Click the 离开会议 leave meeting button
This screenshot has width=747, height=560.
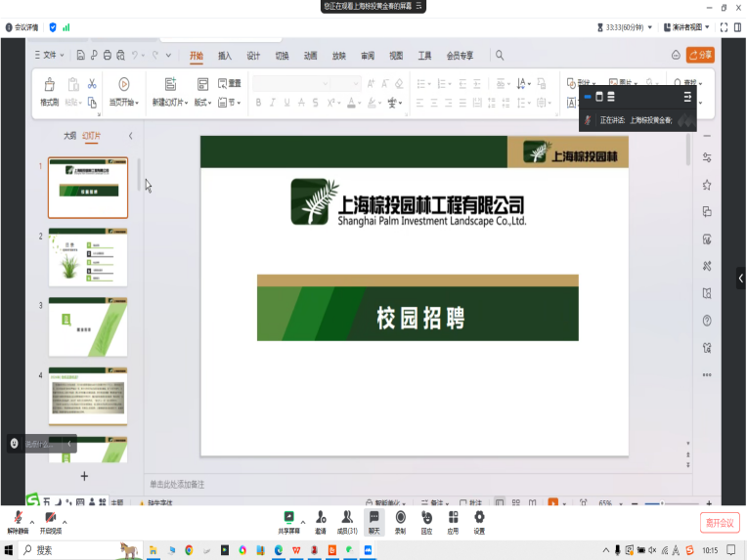click(x=719, y=523)
